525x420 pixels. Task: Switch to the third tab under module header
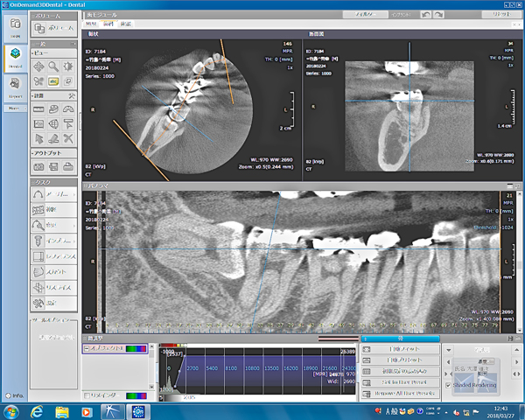126,24
